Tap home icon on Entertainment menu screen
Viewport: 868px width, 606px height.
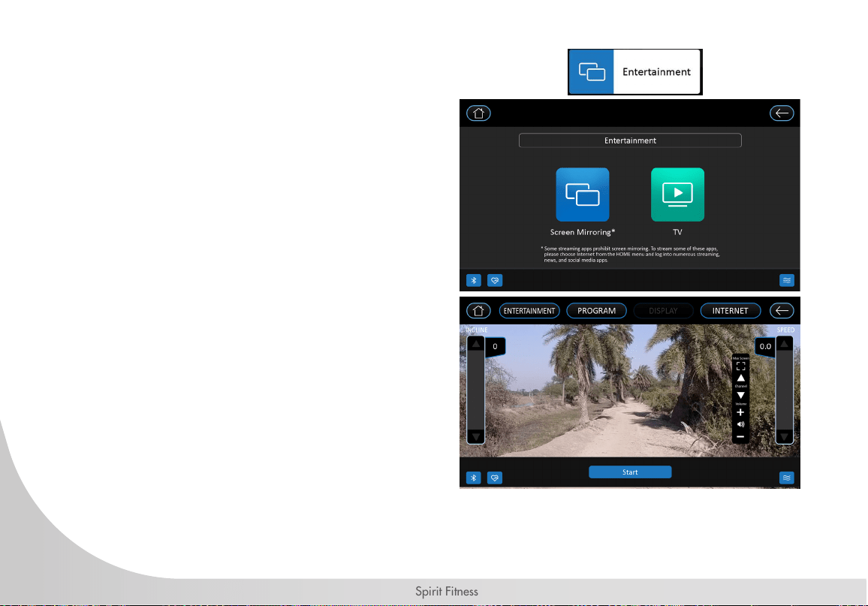tap(478, 113)
